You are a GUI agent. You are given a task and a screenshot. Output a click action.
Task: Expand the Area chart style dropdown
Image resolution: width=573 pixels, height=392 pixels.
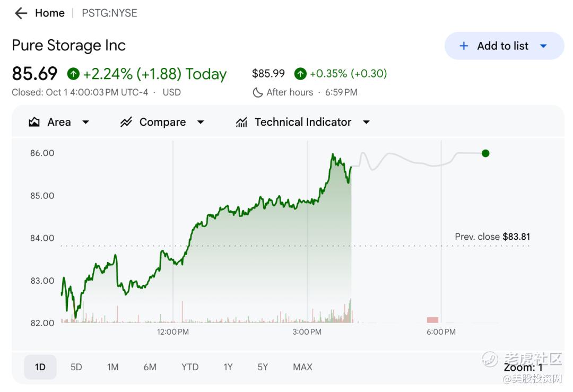point(85,122)
